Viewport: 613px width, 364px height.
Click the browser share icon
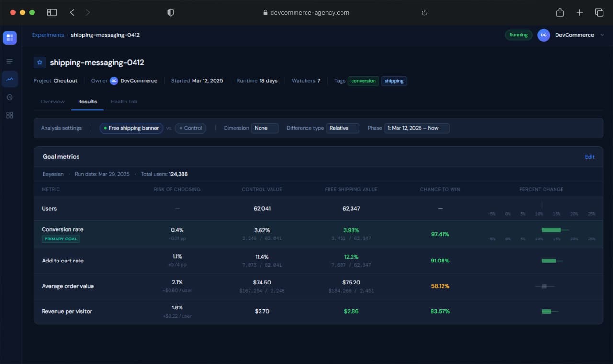coord(560,13)
